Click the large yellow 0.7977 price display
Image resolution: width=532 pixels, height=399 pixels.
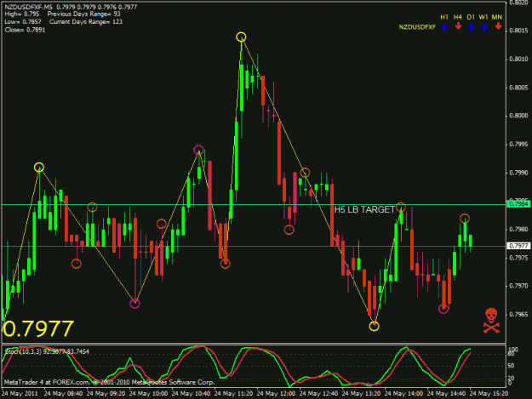coord(37,328)
